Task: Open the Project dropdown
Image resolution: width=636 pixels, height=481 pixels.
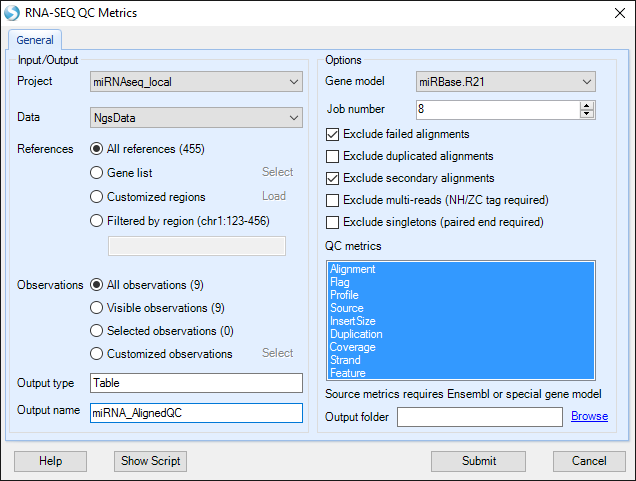Action: click(x=196, y=82)
